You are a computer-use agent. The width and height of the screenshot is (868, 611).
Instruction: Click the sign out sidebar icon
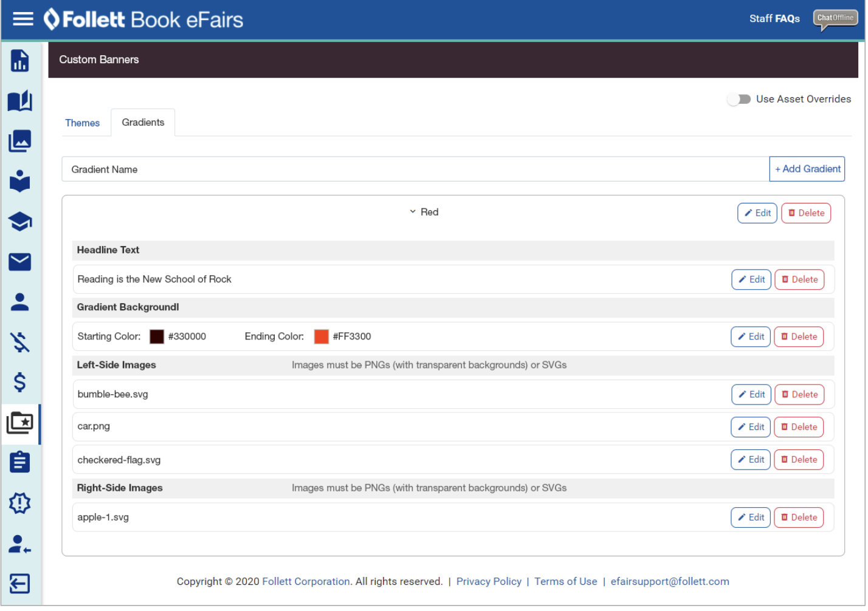(20, 584)
